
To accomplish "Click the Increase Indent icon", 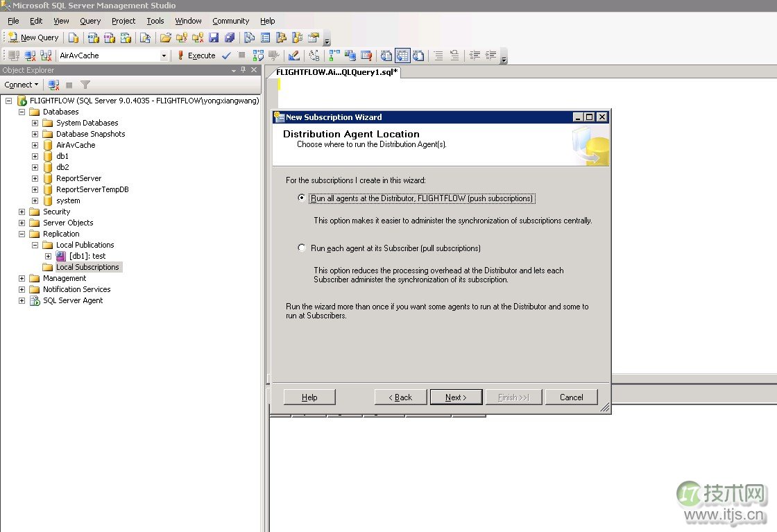I will pyautogui.click(x=490, y=55).
